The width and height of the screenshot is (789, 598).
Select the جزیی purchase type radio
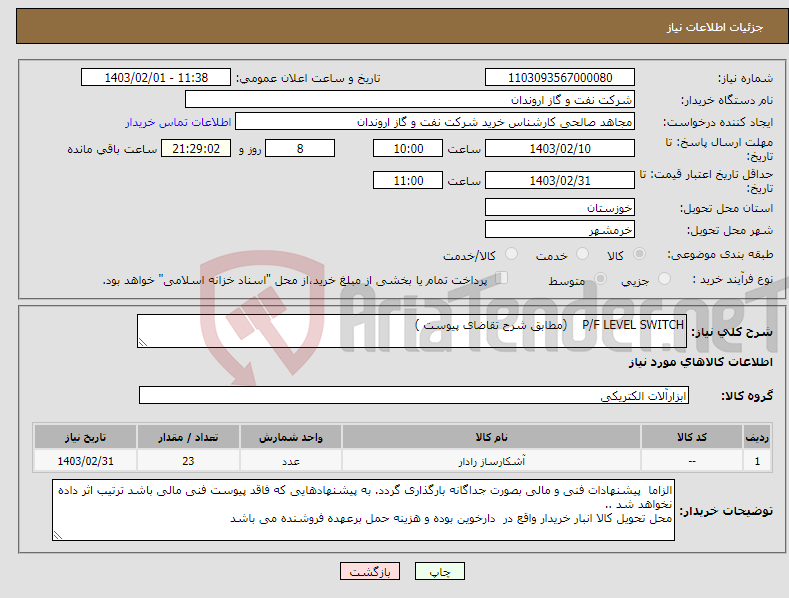tap(664, 279)
